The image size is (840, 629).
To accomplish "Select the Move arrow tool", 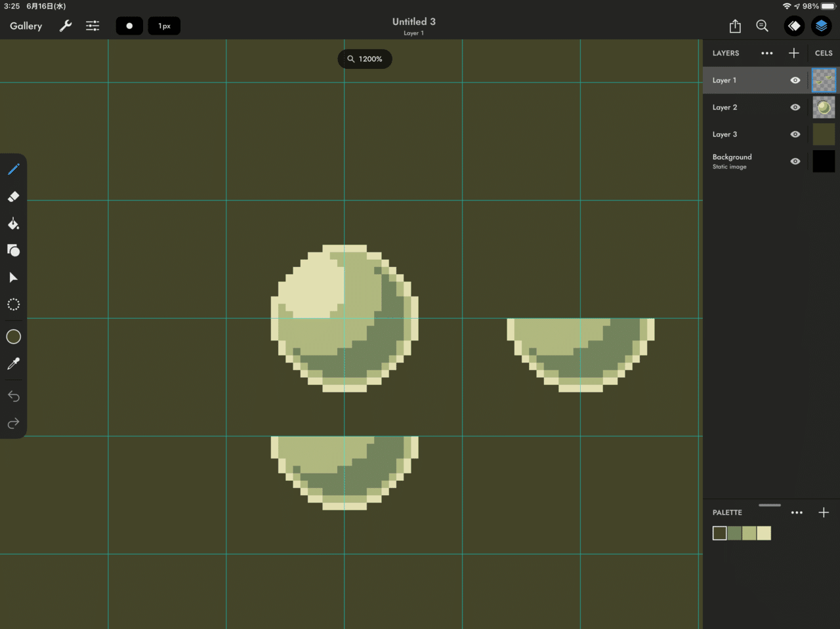I will click(13, 277).
